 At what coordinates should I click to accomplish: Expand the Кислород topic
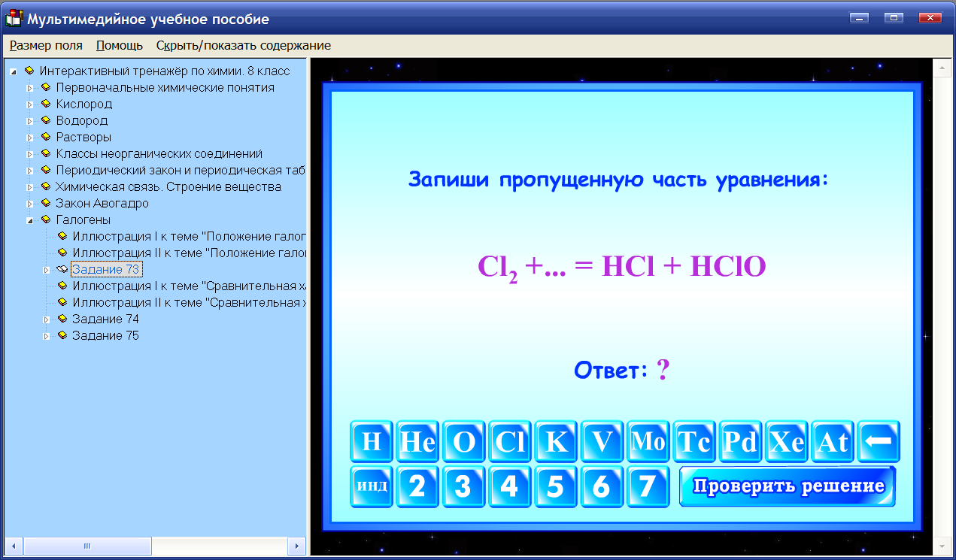pos(29,104)
